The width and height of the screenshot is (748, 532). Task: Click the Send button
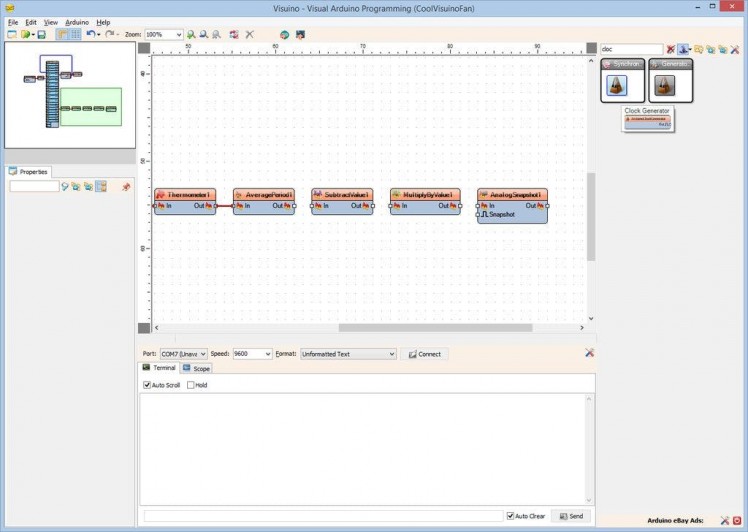(x=570, y=516)
